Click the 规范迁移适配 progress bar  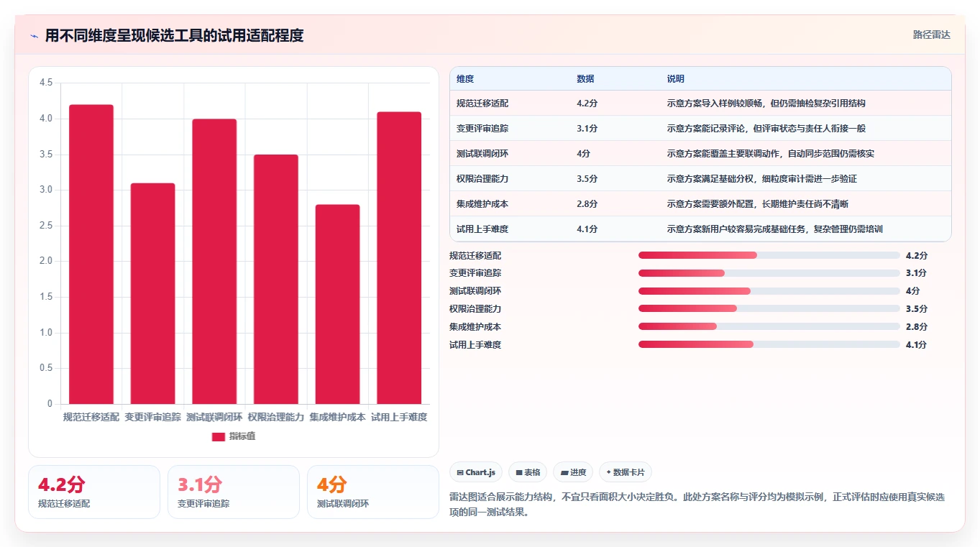coord(769,255)
